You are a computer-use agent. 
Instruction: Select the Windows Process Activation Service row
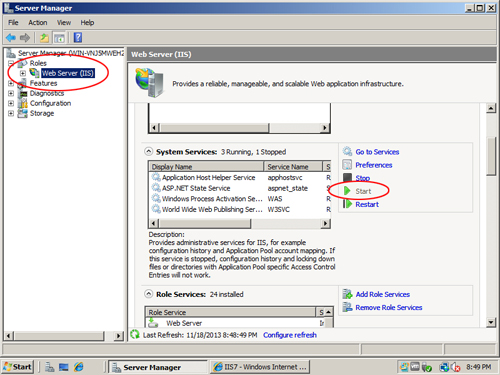(240, 199)
